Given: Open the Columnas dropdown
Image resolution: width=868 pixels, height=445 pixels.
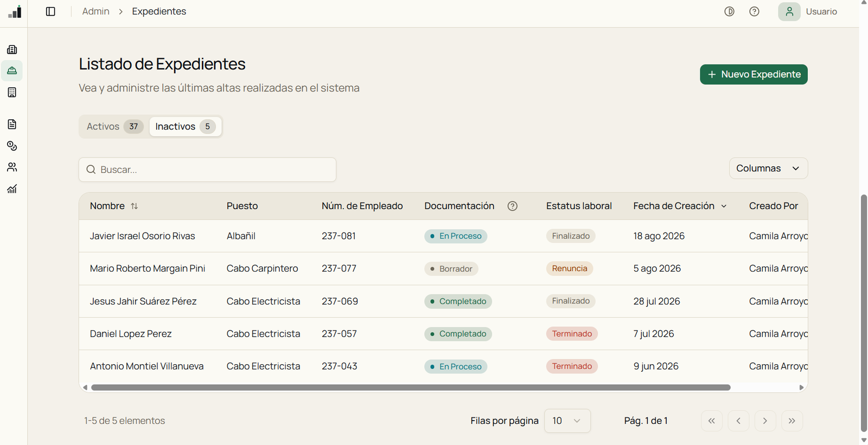Looking at the screenshot, I should coord(768,168).
